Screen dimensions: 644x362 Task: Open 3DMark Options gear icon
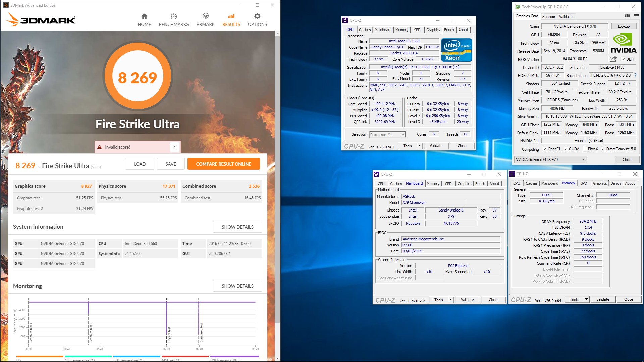point(257,16)
